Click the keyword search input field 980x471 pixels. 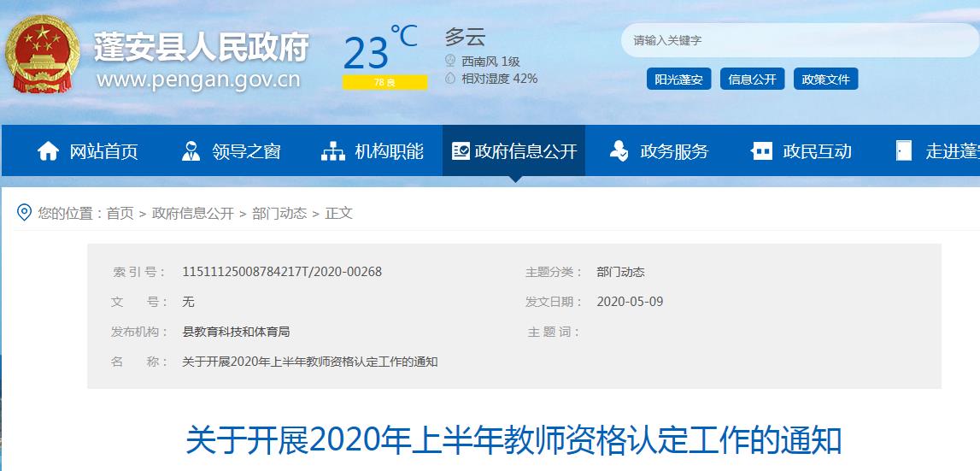coord(800,41)
